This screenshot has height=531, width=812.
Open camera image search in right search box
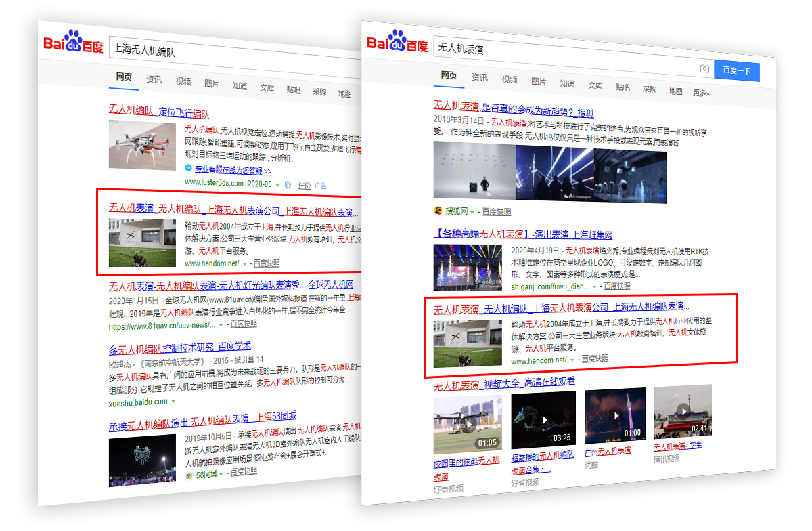[704, 68]
